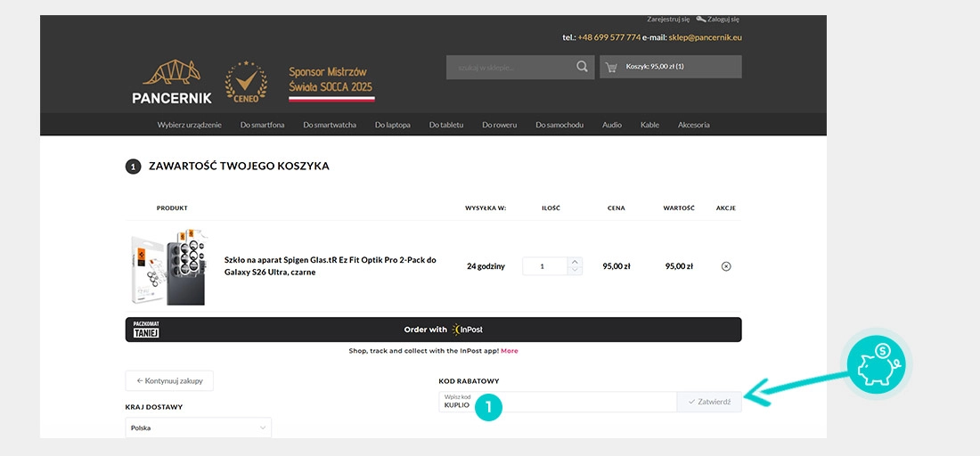Confirm discount code with Zatwierdź
Image resolution: width=980 pixels, height=456 pixels.
709,402
